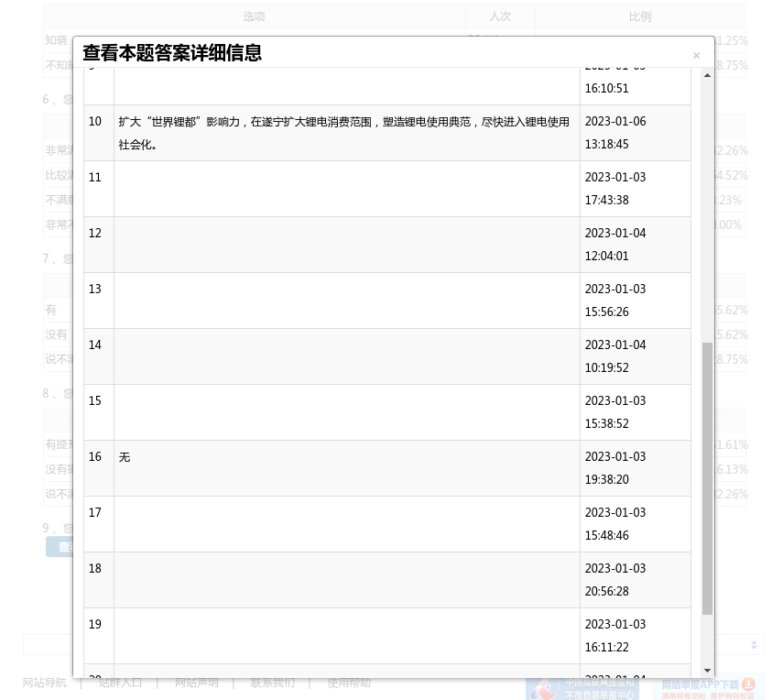
Task: Open the dropdown arrows at bottom right
Action: pyautogui.click(x=755, y=645)
